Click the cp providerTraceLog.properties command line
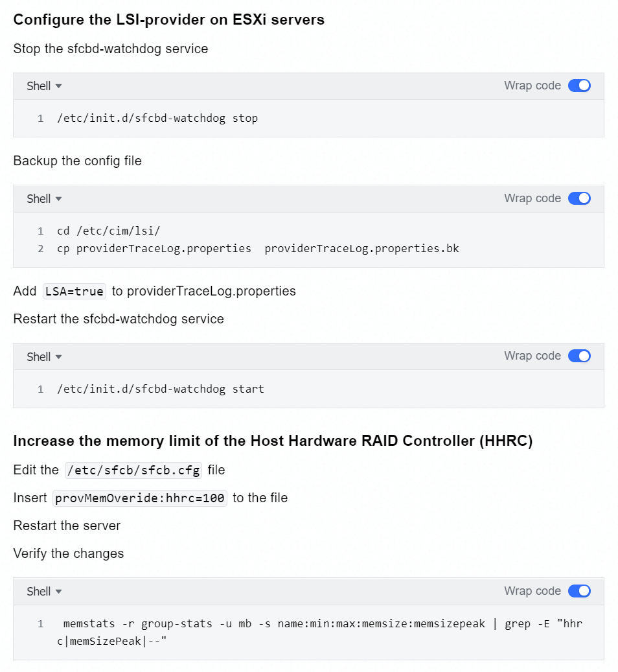 click(x=258, y=249)
